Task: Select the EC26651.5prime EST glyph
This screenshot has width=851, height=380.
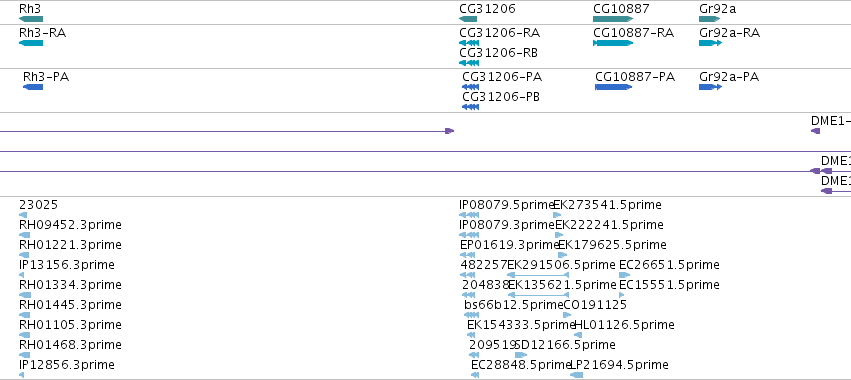Action: pos(625,275)
